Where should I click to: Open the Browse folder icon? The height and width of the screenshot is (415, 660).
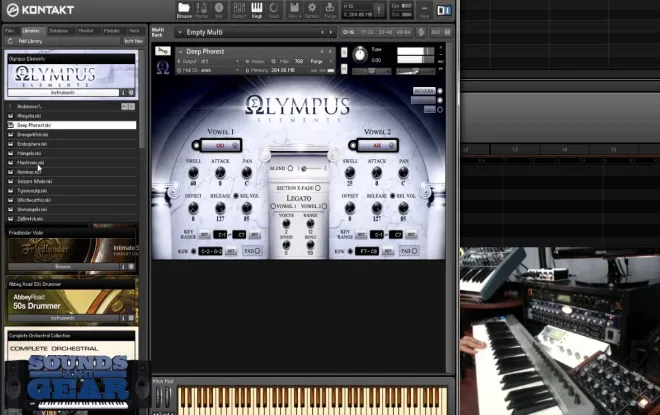(x=184, y=10)
